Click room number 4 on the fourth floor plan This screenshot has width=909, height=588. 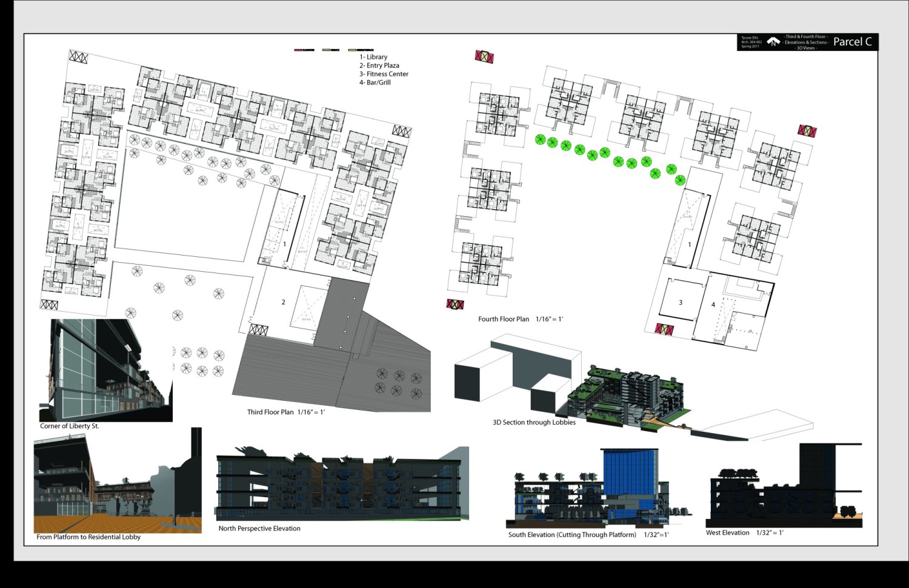pyautogui.click(x=713, y=305)
